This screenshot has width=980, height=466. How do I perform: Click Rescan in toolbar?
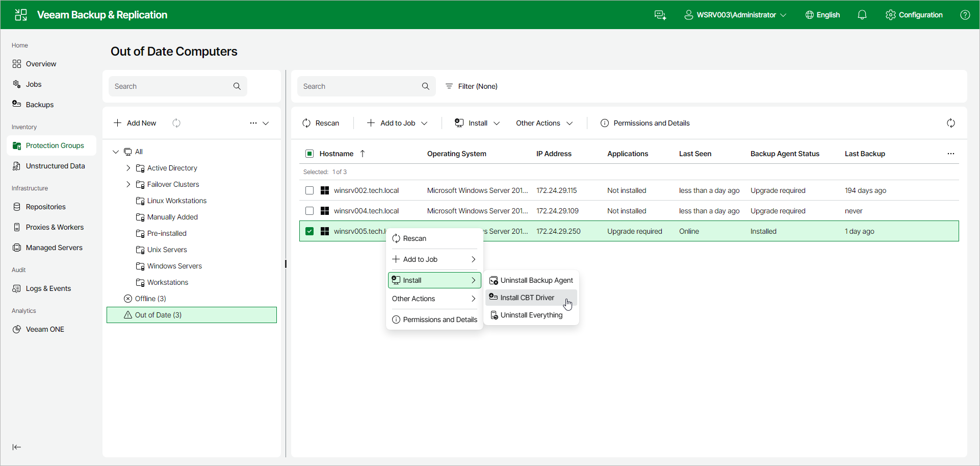pyautogui.click(x=321, y=123)
